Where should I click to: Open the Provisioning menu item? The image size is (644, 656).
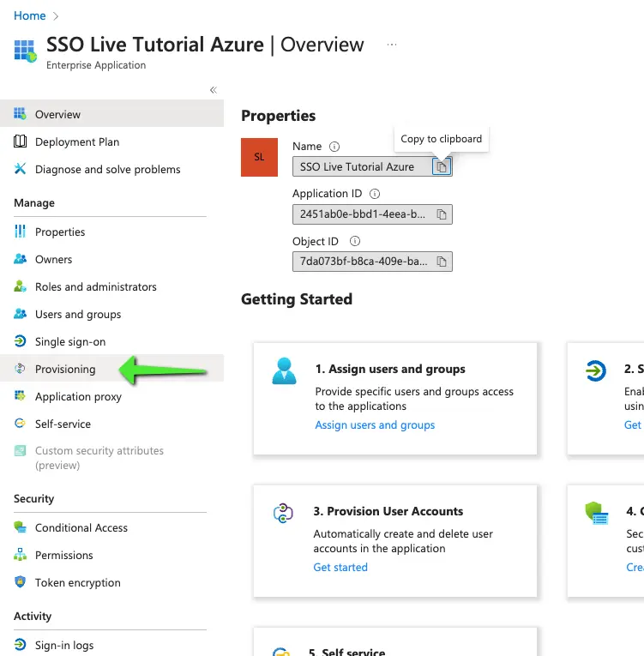point(111,369)
